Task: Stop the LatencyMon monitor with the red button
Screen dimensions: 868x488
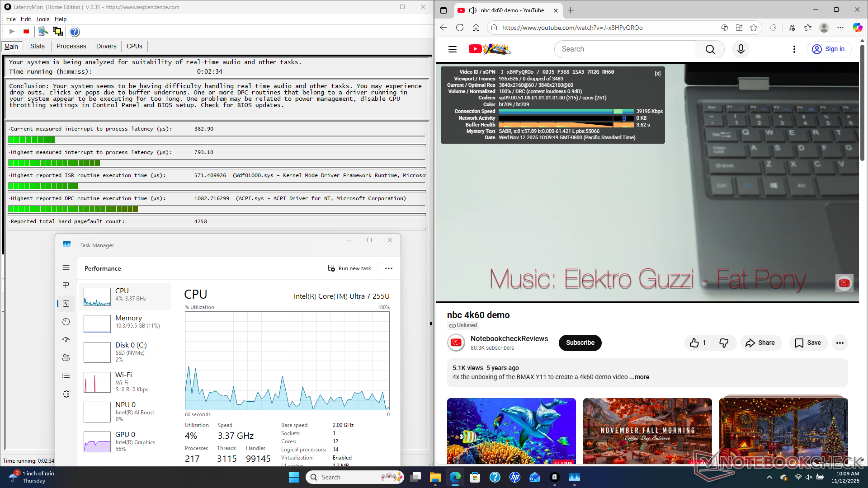Action: [26, 32]
